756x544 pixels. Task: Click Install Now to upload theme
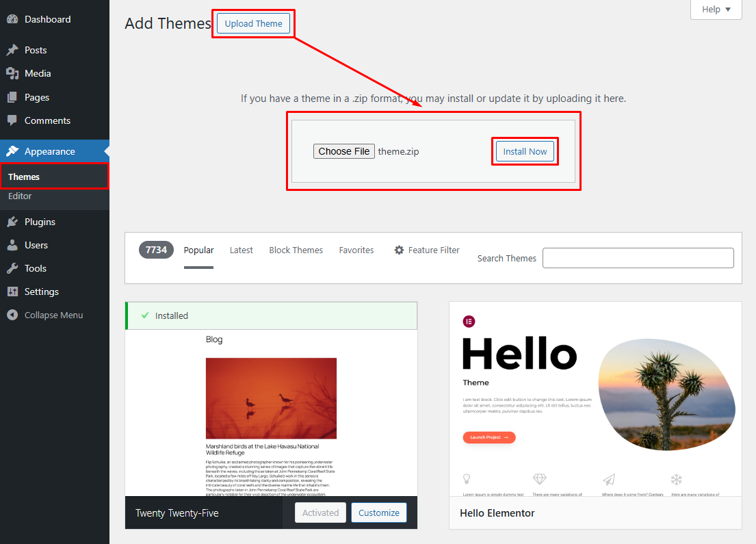coord(525,151)
